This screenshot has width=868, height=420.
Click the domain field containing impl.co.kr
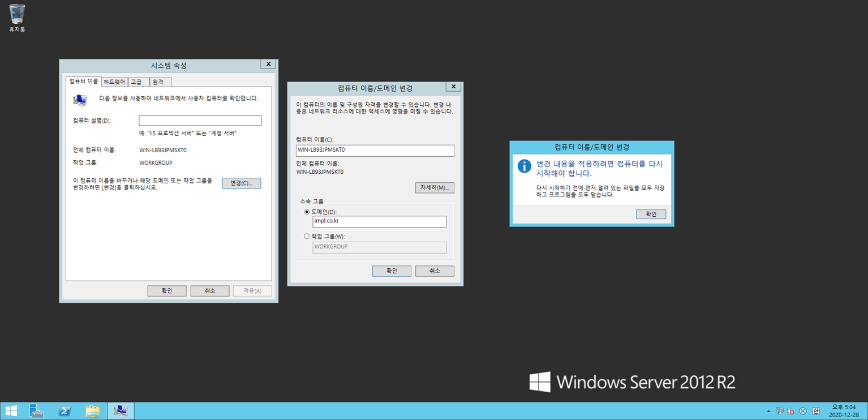click(380, 221)
